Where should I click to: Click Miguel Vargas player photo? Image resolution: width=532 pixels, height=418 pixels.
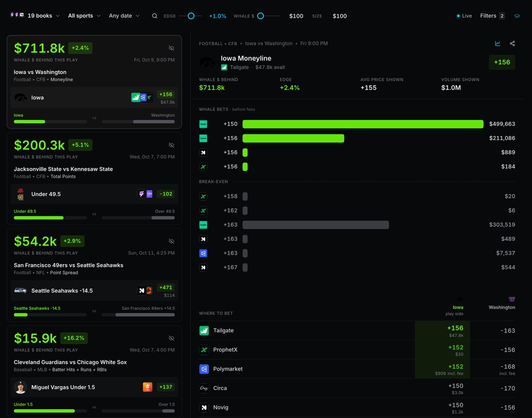pos(20,387)
